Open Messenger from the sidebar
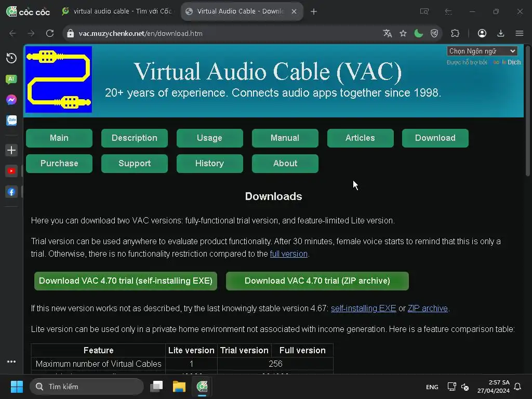 tap(11, 100)
